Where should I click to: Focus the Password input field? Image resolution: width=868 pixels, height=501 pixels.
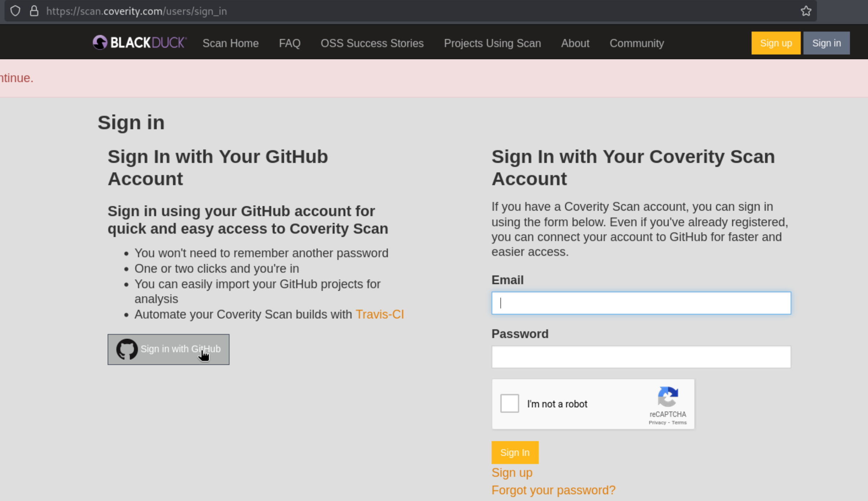coord(641,357)
